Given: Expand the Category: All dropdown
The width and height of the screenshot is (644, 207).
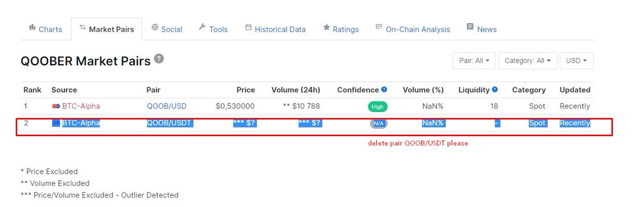Looking at the screenshot, I should click(528, 61).
